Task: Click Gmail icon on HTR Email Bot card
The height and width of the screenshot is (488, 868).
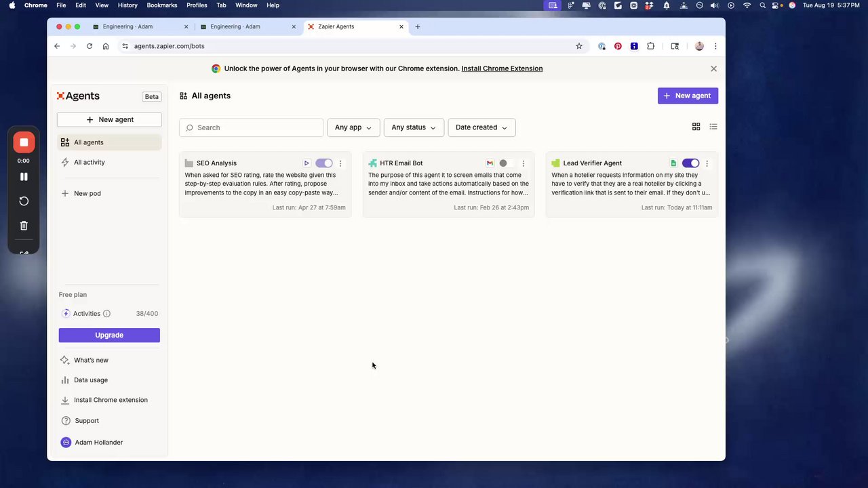Action: click(490, 163)
